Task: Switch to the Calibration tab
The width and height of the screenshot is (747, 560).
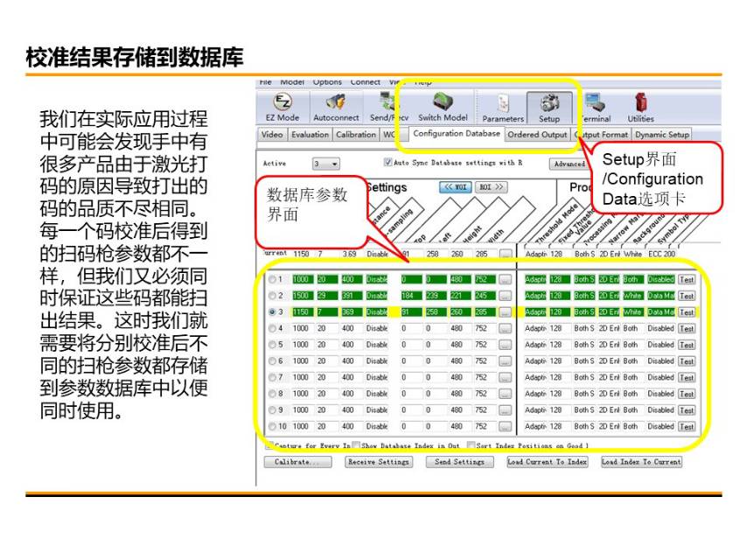Action: pos(356,135)
